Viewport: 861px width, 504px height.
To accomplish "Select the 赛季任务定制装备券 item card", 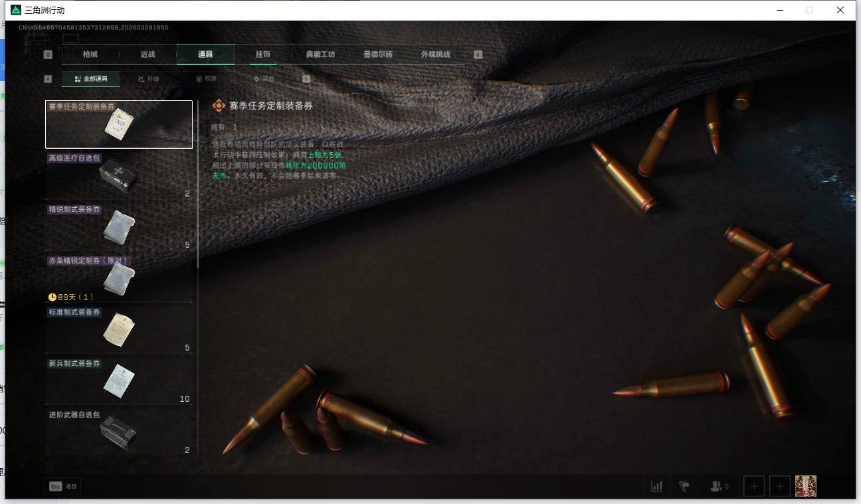I will 119,124.
